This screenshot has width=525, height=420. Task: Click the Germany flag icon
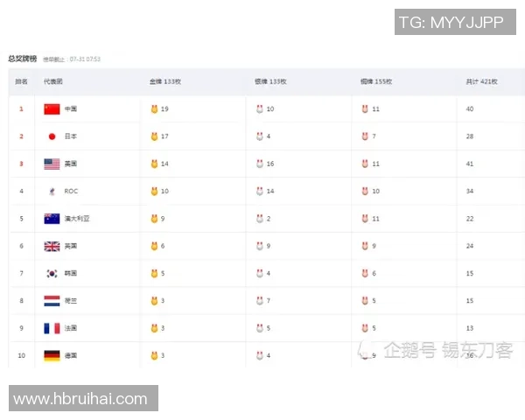pyautogui.click(x=52, y=355)
